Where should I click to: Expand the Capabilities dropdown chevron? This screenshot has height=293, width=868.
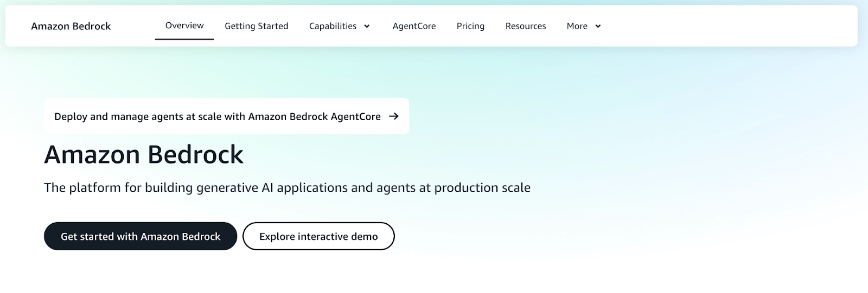(367, 26)
